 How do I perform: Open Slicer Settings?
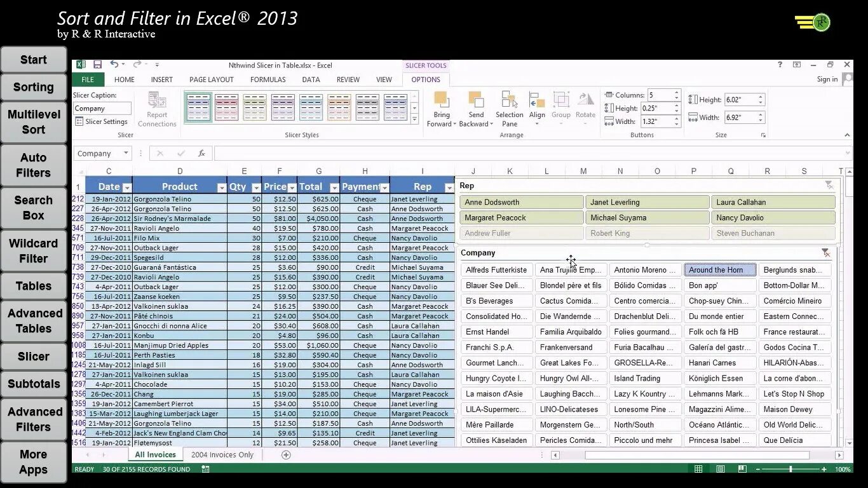(x=101, y=121)
